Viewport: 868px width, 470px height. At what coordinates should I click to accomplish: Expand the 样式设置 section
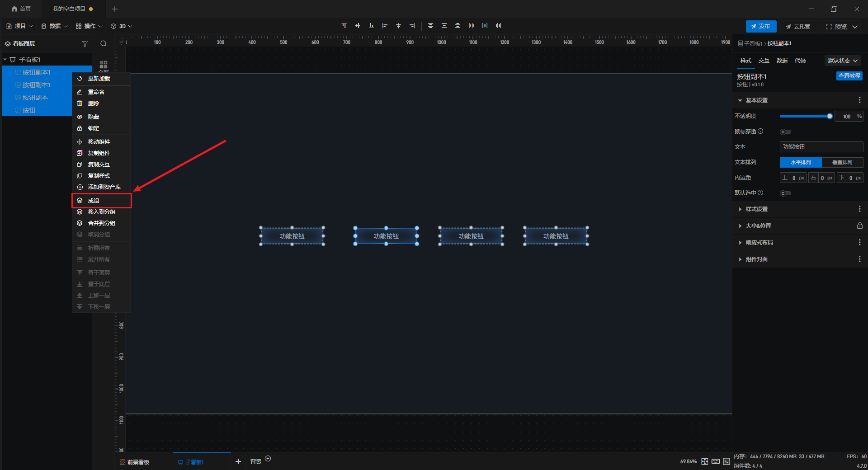click(756, 209)
